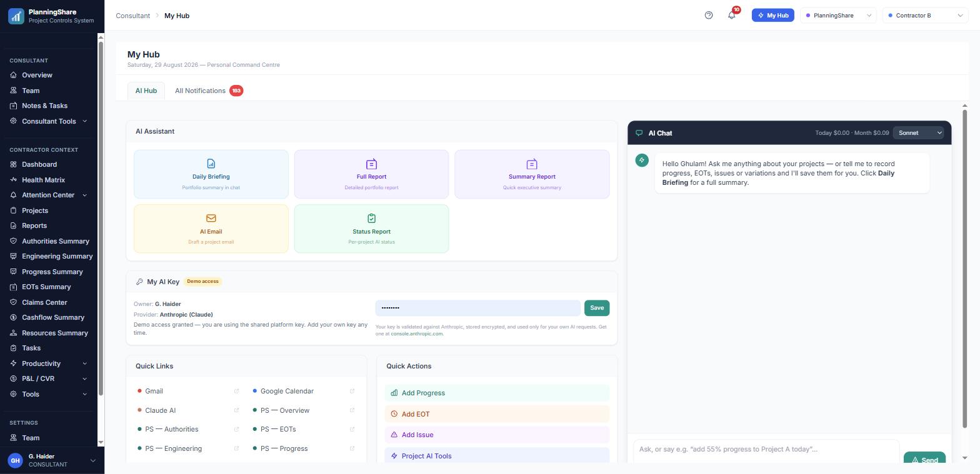Open Project AI Tools quick action

[497, 456]
